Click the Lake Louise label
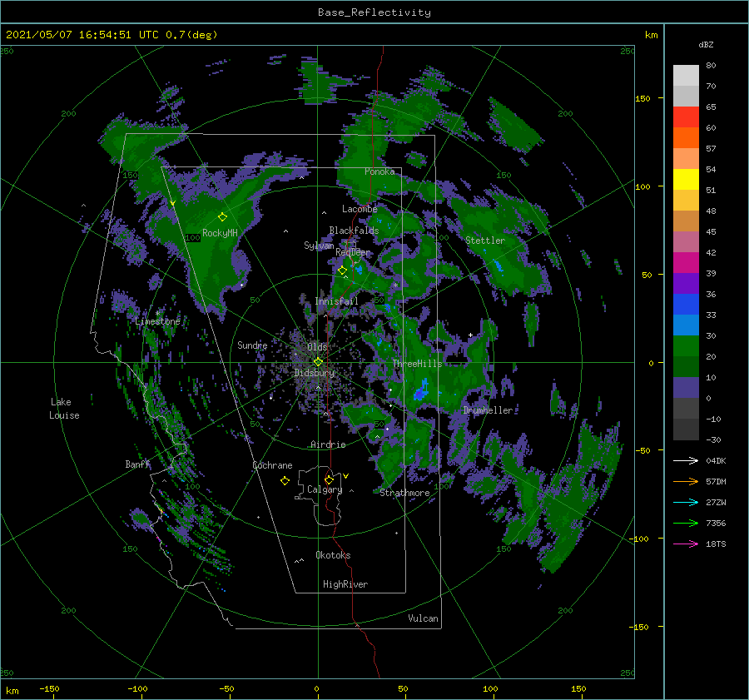Screen dimensions: 749x700 (x=64, y=409)
